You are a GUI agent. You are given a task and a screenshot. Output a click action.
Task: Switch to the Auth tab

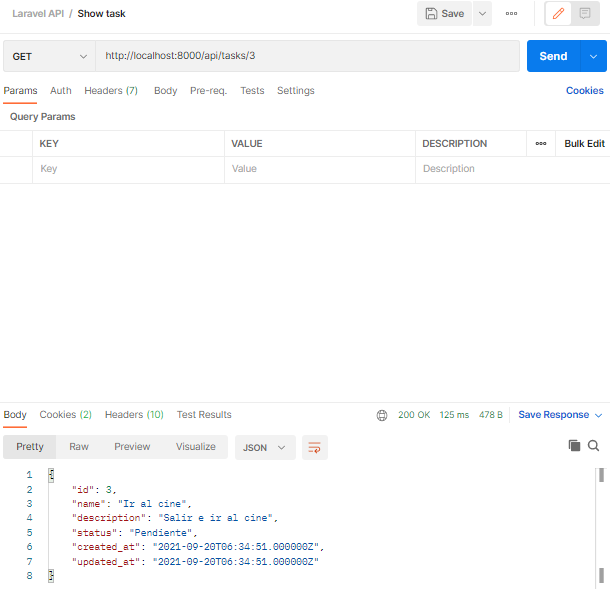(61, 91)
